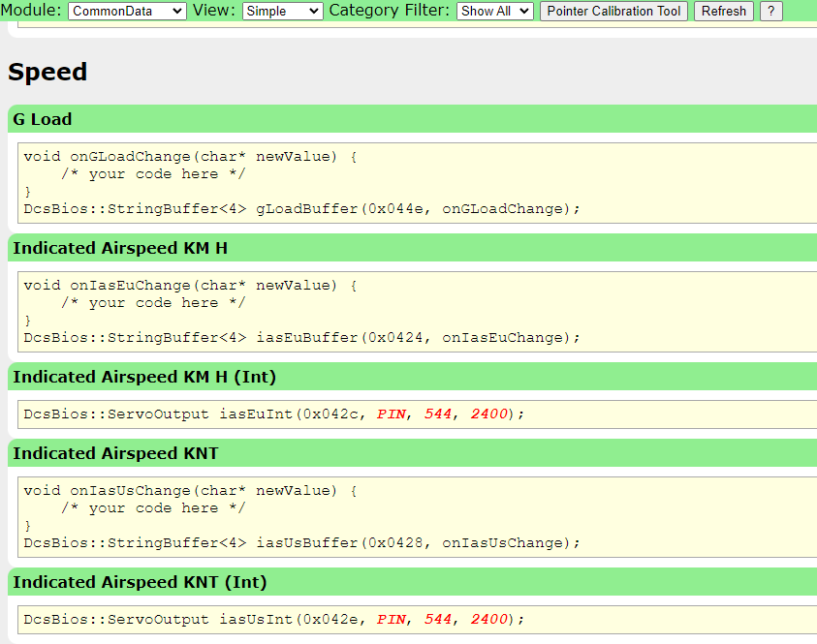The image size is (817, 644).
Task: Click "your code here" comment under onIasEuChange
Action: 153,302
